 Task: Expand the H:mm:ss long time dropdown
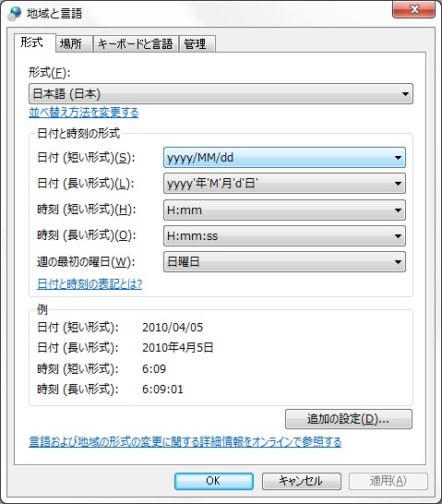point(284,236)
